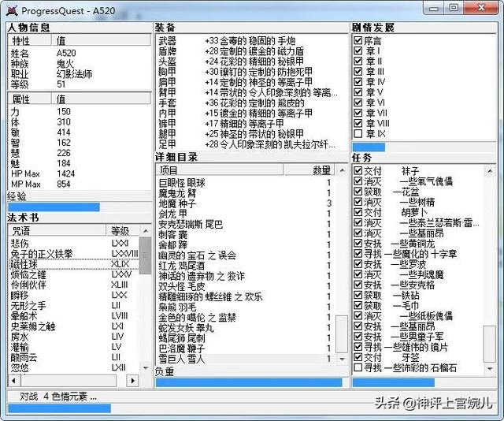Click the spell book horizontal scroll right arrow

pos(132,381)
